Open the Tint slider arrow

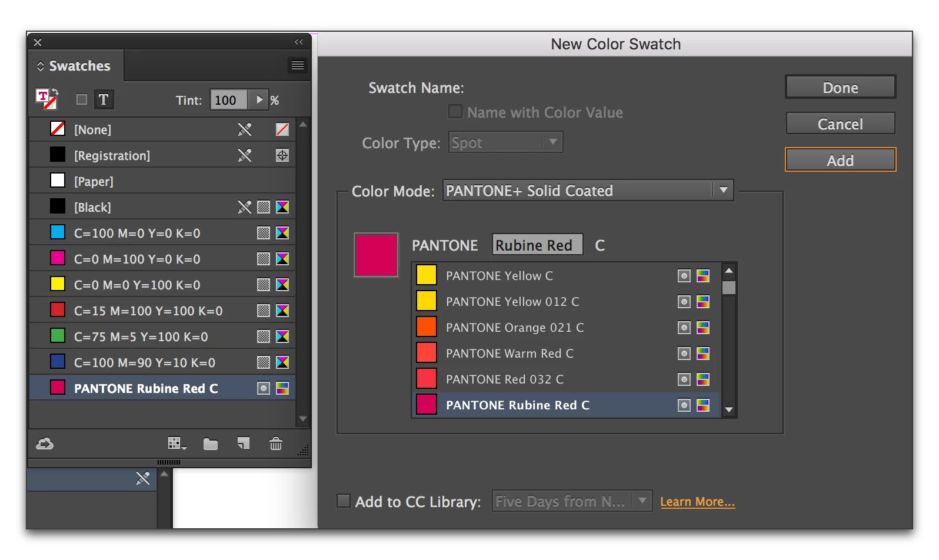pos(259,99)
